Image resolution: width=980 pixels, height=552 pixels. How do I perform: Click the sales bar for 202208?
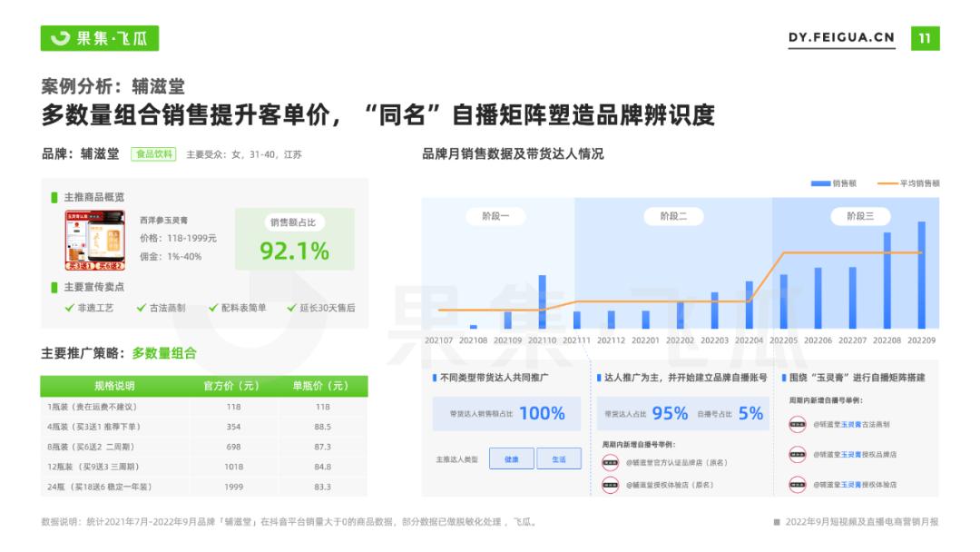tap(887, 281)
